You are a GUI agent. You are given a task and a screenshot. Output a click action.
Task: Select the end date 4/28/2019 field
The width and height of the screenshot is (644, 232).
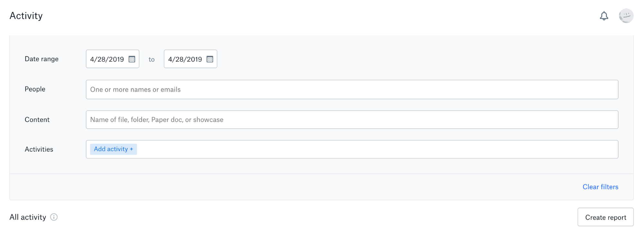click(x=185, y=59)
